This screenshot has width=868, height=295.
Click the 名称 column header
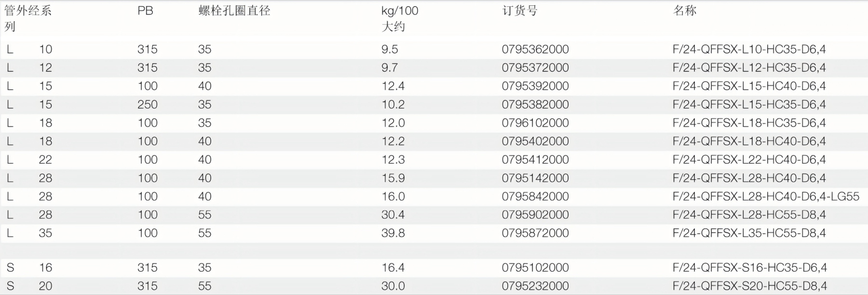click(x=684, y=11)
